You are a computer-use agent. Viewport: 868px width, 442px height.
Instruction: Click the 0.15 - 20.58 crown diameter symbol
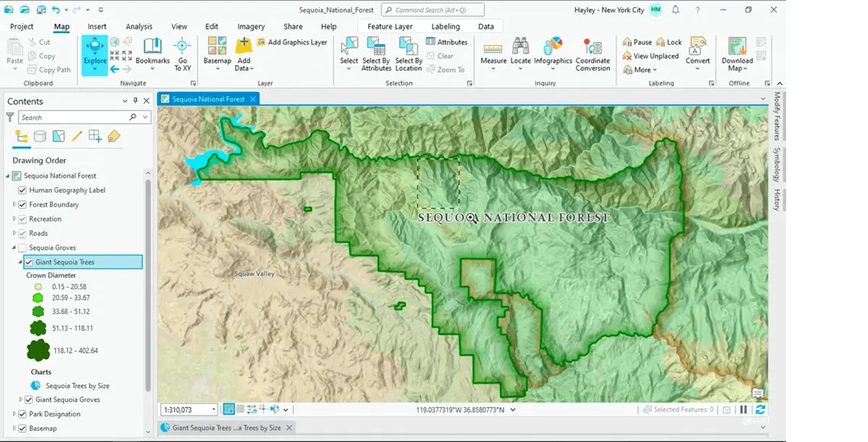pyautogui.click(x=38, y=286)
